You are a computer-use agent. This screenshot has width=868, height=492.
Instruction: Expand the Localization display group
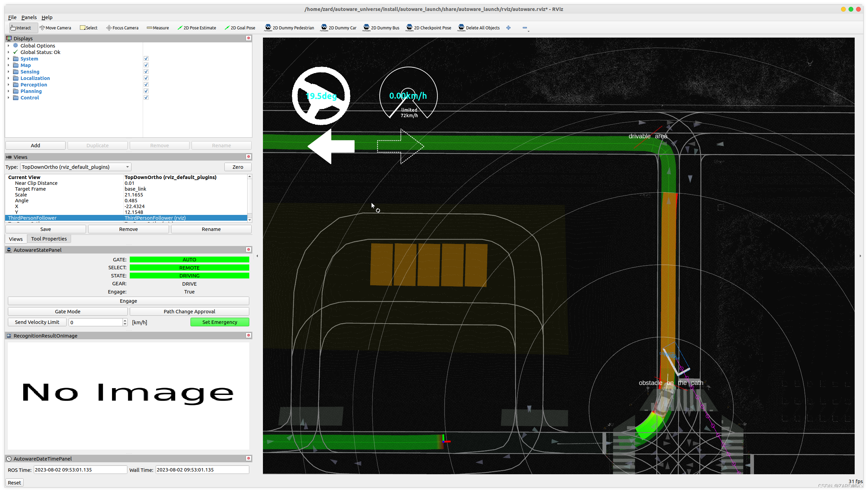coord(9,78)
